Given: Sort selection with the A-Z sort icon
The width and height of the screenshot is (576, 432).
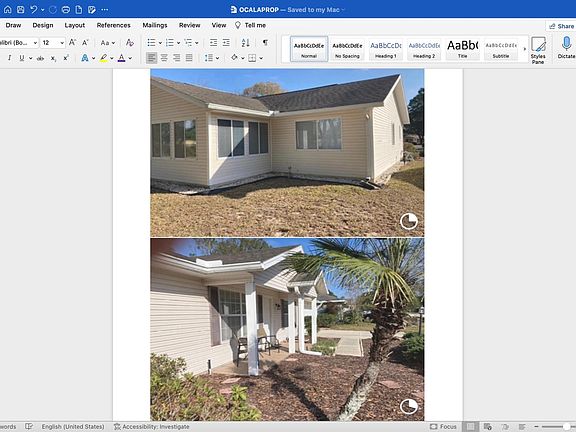Looking at the screenshot, I should [245, 43].
